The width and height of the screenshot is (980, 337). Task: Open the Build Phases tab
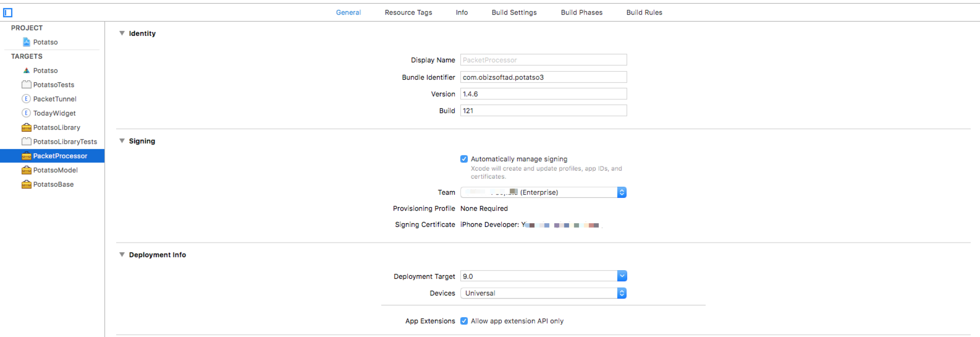click(581, 13)
